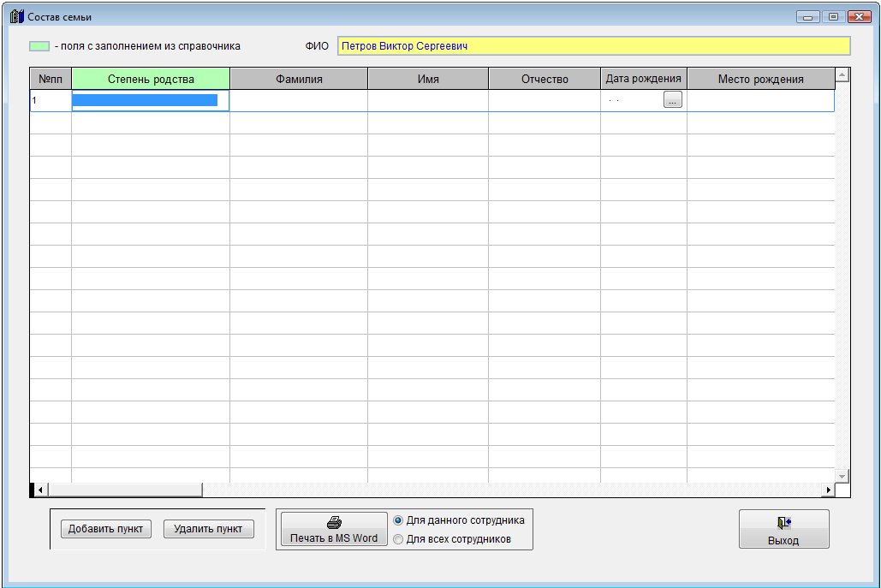Click the Дата рождения column header
Screen dimensions: 881x588
[x=643, y=79]
